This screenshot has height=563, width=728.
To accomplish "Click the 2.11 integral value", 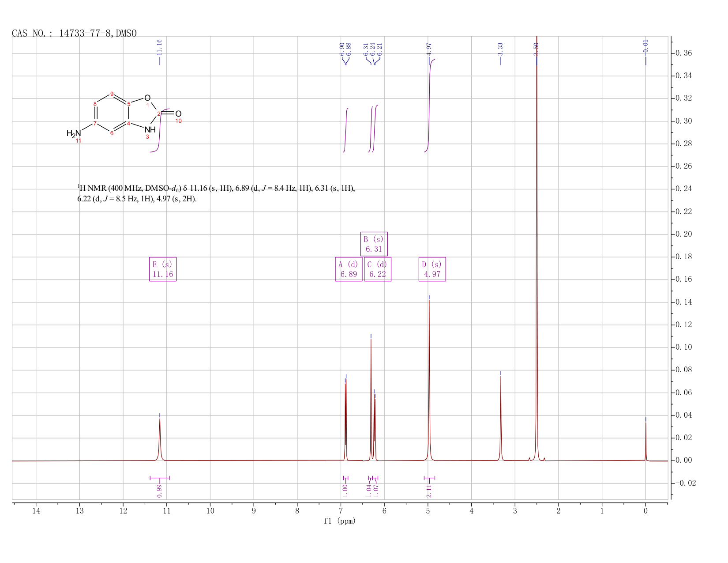I will [x=429, y=491].
